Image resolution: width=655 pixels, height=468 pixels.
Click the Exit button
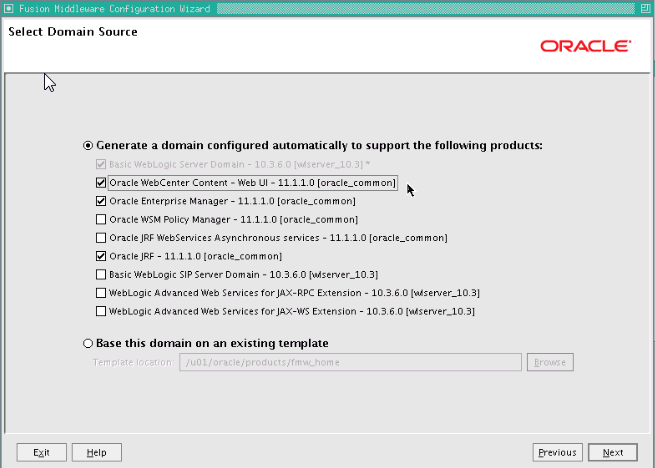(41, 453)
